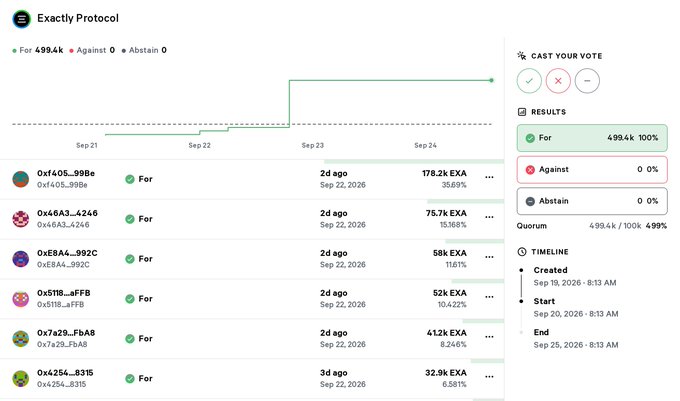680x401 pixels.
Task: Click the Quorum 499.4k / 100k value
Action: pos(615,226)
